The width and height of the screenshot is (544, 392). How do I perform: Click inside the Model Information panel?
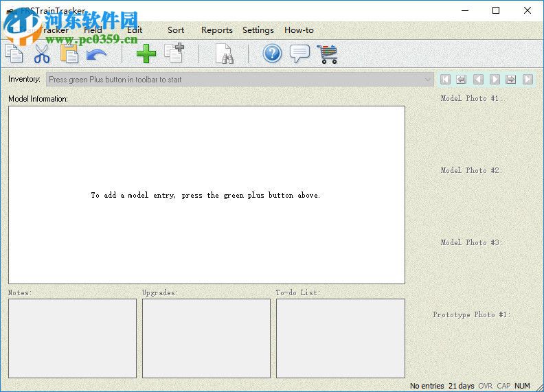pos(207,195)
